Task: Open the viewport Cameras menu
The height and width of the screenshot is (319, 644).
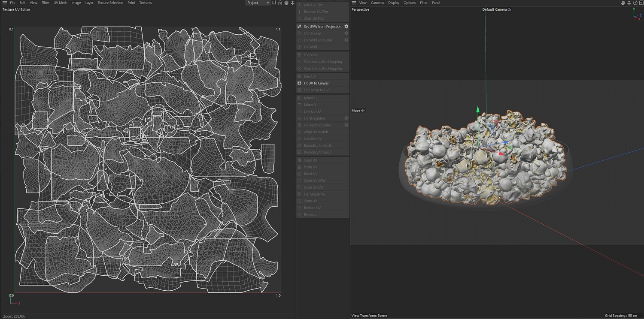Action: pyautogui.click(x=377, y=3)
